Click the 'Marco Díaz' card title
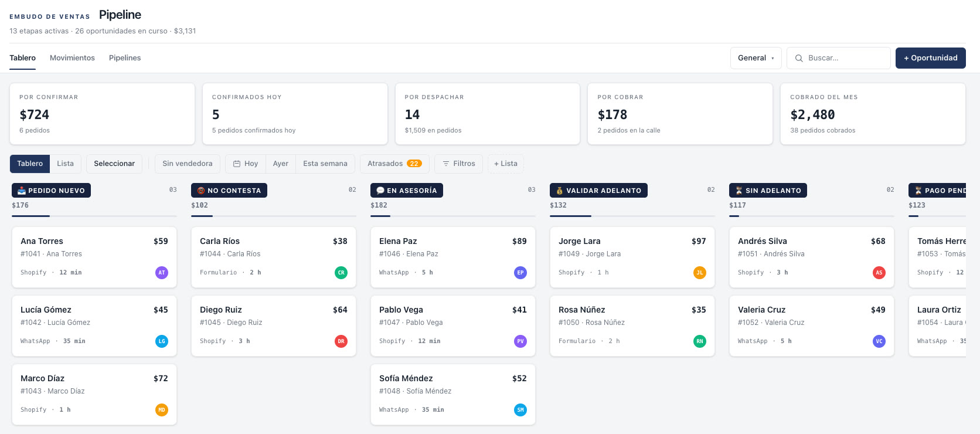 click(x=42, y=378)
